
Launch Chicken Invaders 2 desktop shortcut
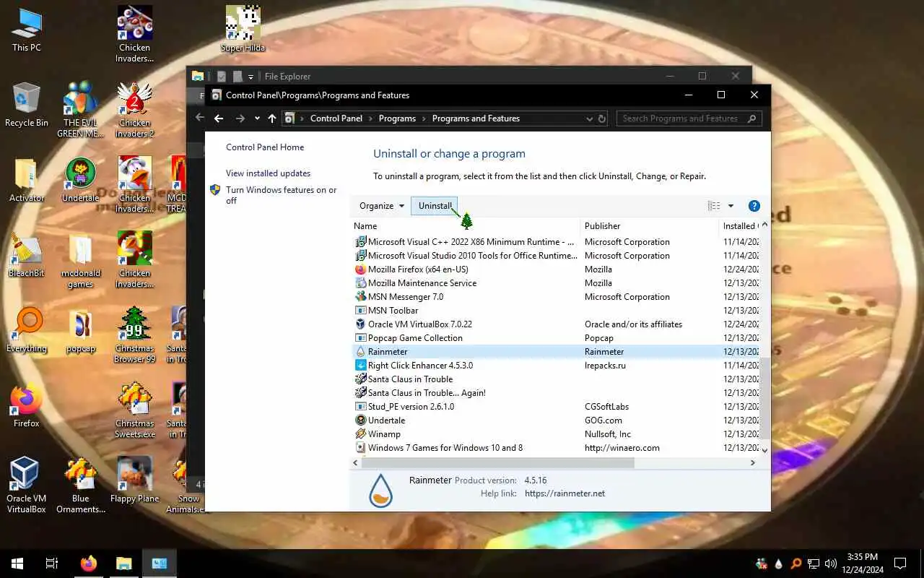[135, 109]
